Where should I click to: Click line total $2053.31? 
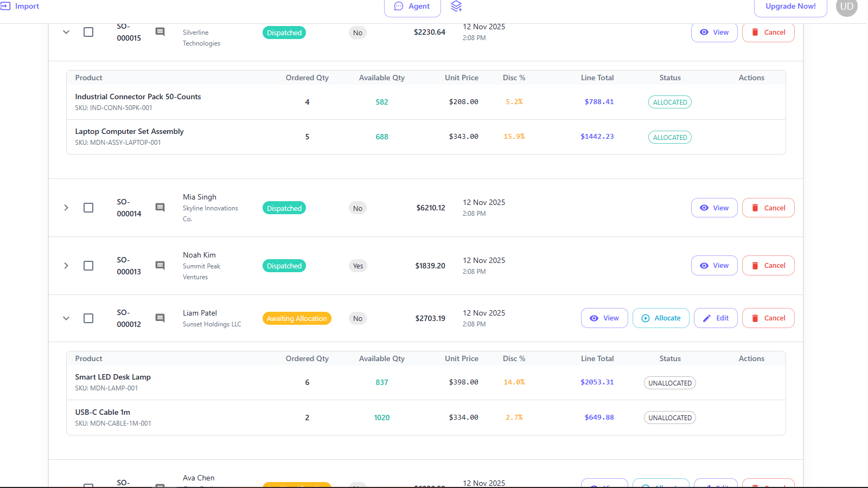597,382
